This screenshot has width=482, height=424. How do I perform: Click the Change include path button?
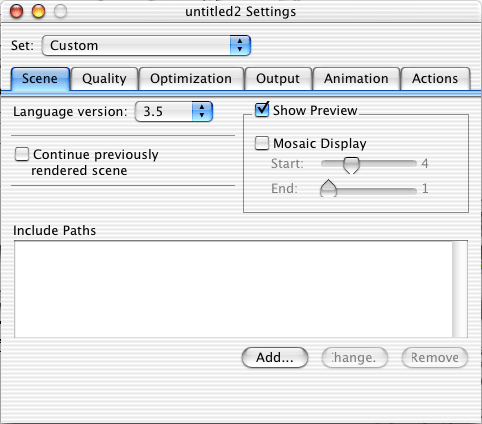[x=355, y=358]
